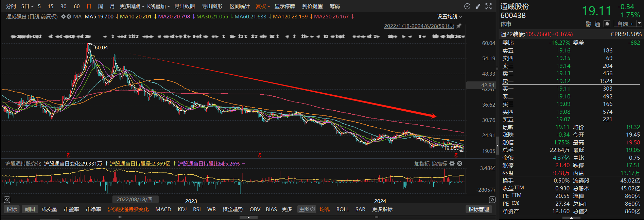
Task: Select the 周 weekly period tab
Action: point(101,6)
